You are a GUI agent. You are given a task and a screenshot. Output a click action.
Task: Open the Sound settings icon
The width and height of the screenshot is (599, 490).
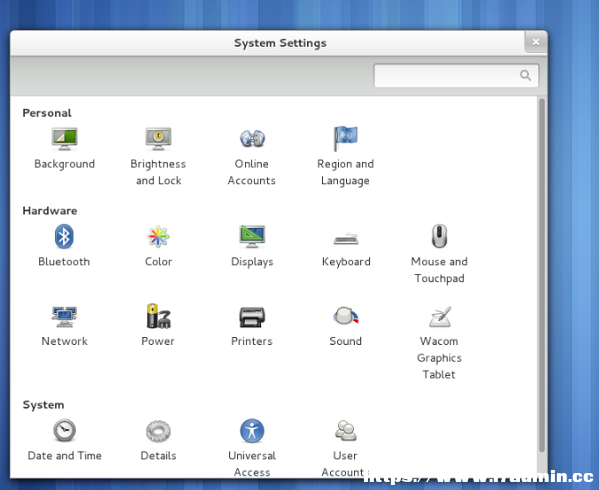[346, 316]
